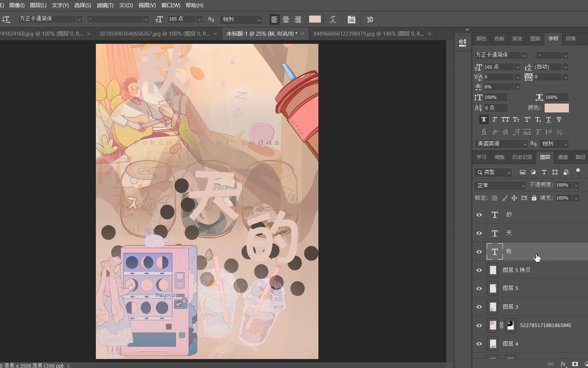Click center align text icon
Image resolution: width=588 pixels, height=368 pixels.
click(x=286, y=19)
